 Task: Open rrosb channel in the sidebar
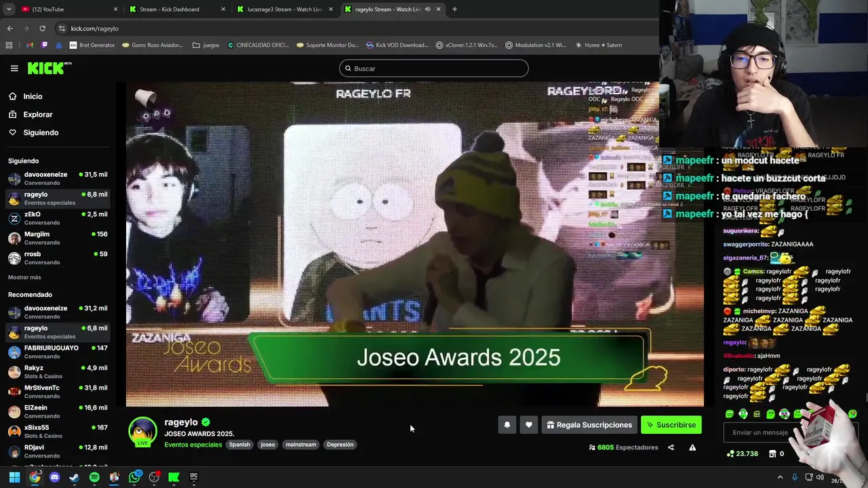click(58, 258)
